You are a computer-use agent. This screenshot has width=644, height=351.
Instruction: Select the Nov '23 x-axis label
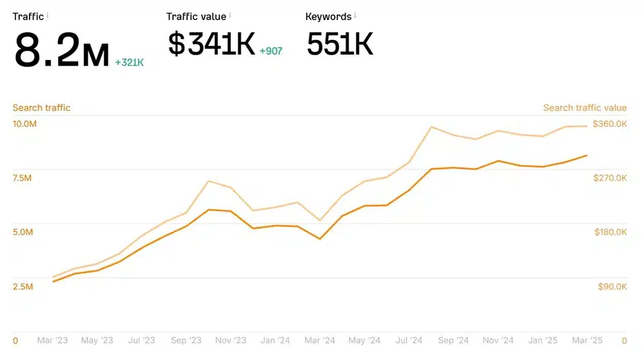[x=231, y=340]
